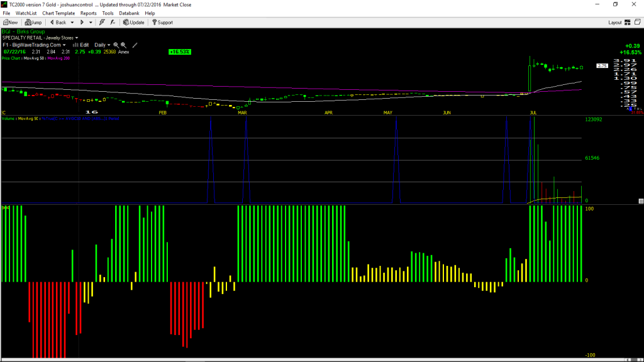Click the layout grid icon
Image resolution: width=644 pixels, height=362 pixels.
click(x=628, y=23)
